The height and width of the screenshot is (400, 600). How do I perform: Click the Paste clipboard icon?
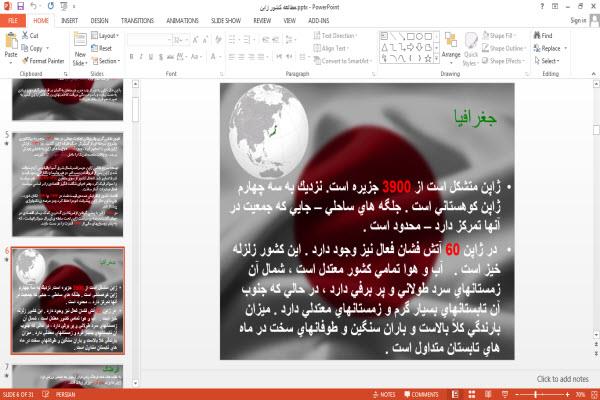[x=11, y=41]
